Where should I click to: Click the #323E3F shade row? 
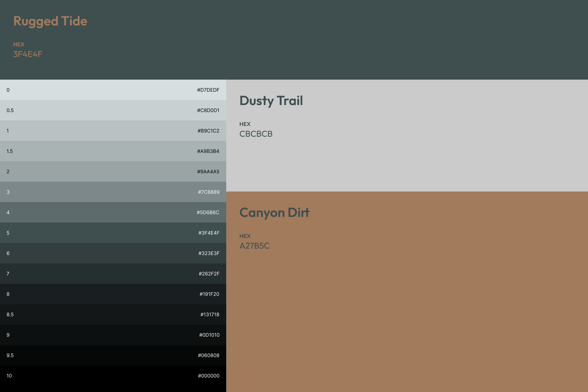click(x=113, y=253)
